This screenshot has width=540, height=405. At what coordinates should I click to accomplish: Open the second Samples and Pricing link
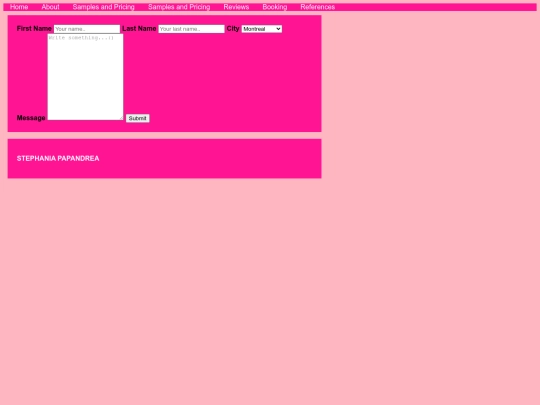(x=179, y=7)
